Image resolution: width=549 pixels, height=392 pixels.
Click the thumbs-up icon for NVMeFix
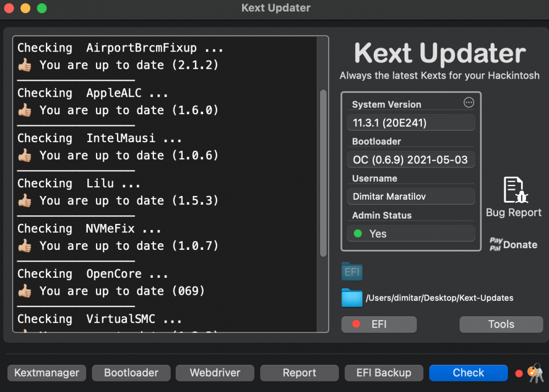pos(25,245)
